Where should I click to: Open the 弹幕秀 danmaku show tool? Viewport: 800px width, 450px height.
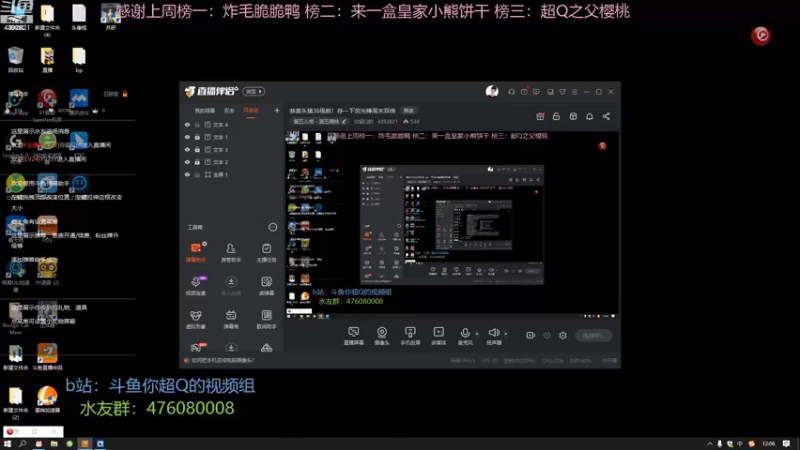pyautogui.click(x=231, y=319)
